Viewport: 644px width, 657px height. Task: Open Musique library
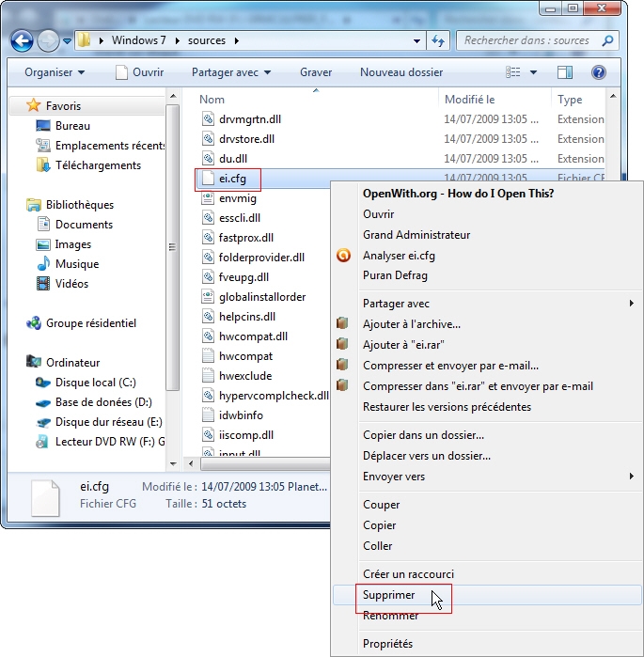tap(77, 263)
